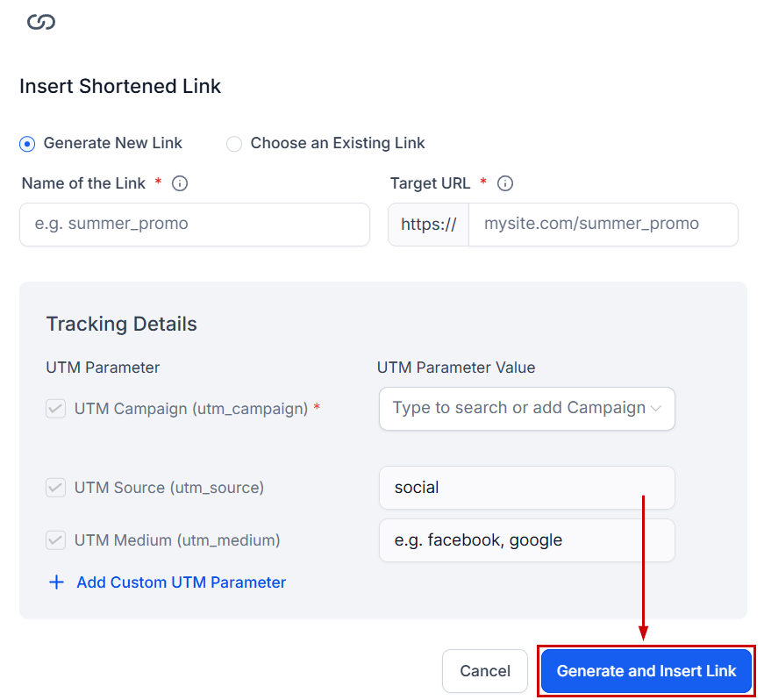Click the https:// prefix box

[x=429, y=225]
